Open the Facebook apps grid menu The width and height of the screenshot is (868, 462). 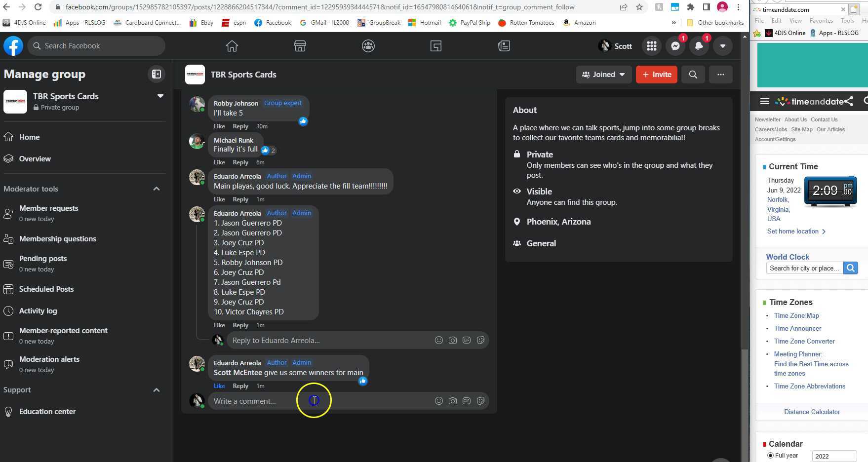coord(651,46)
